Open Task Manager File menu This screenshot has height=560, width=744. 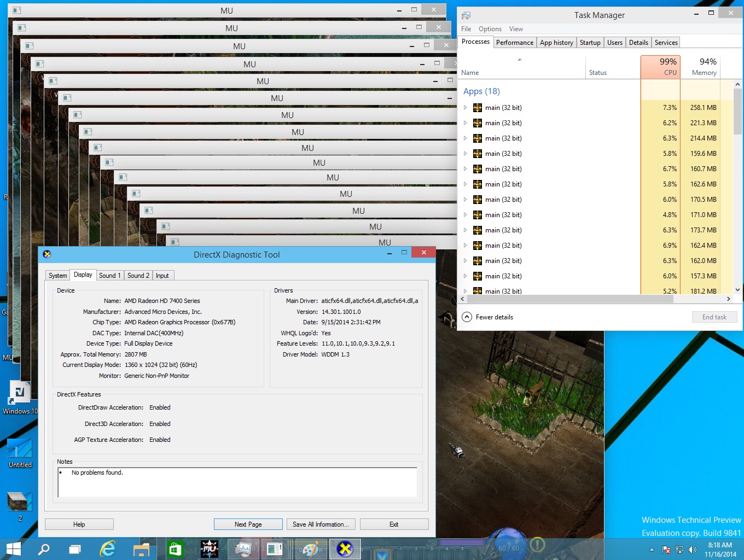click(x=466, y=29)
